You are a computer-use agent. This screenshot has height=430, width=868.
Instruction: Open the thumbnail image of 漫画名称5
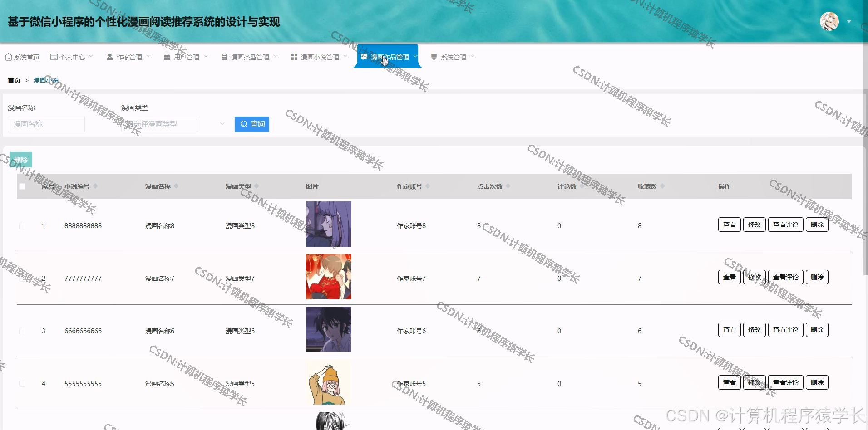point(329,382)
